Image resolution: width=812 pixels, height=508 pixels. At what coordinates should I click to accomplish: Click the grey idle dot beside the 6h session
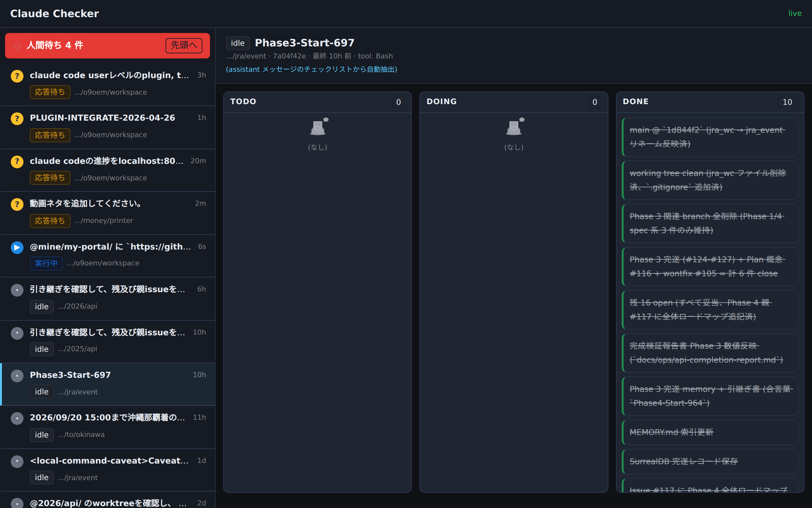(x=17, y=290)
